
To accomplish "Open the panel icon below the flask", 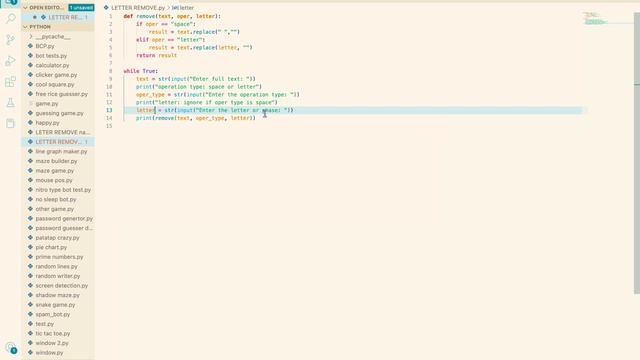I will coord(11,123).
